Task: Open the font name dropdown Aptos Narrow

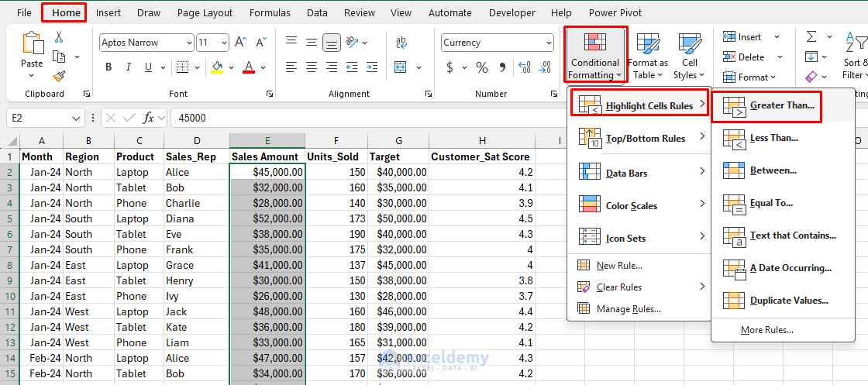Action: (x=190, y=43)
